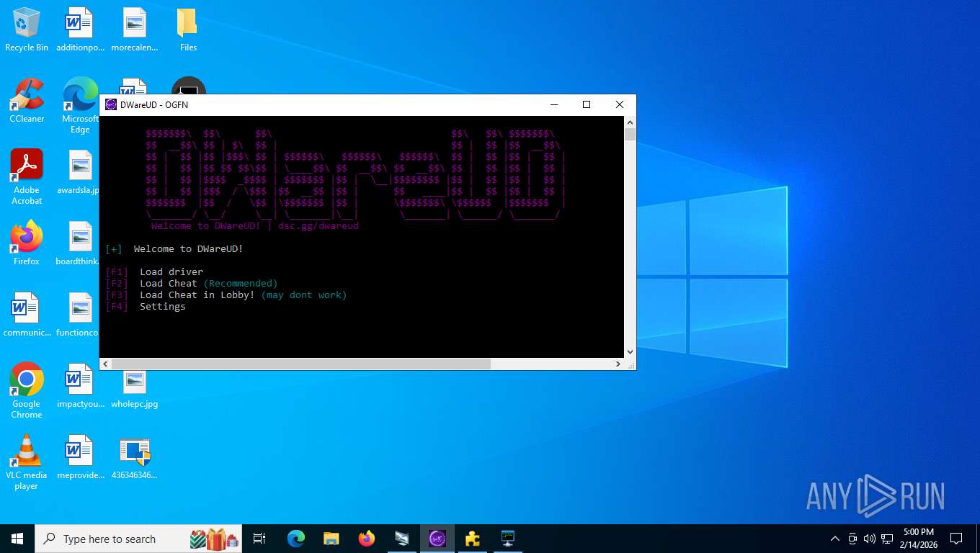Viewport: 980px width, 553px height.
Task: Maximize the DWareUD - OGFN window
Action: click(x=587, y=104)
